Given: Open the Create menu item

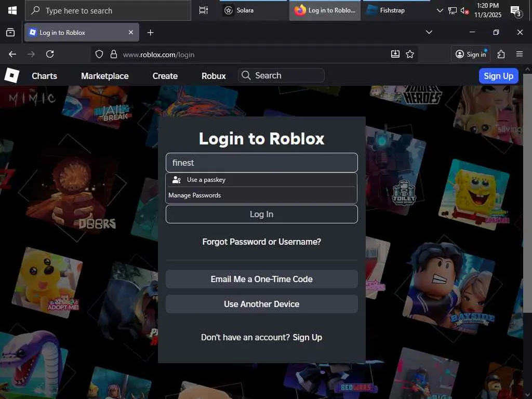Looking at the screenshot, I should click(165, 76).
